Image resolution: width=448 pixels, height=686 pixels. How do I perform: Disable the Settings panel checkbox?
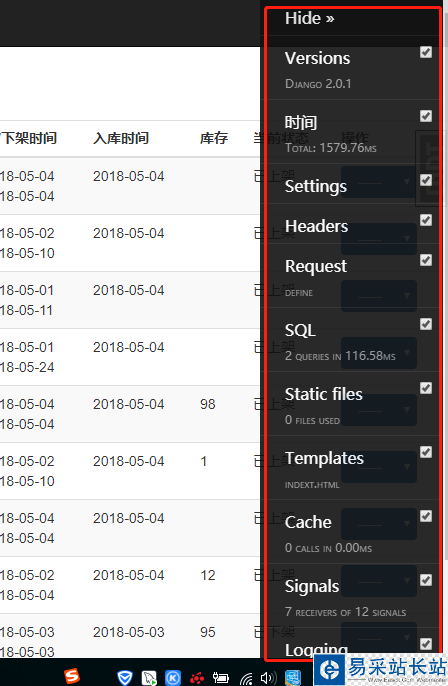[x=426, y=180]
